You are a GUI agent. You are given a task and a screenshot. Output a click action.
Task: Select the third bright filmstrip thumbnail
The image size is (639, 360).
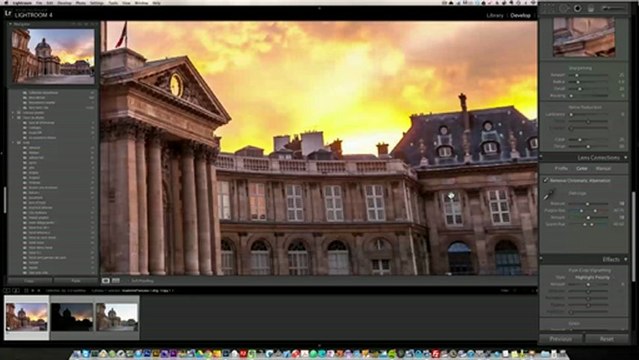[x=117, y=317]
